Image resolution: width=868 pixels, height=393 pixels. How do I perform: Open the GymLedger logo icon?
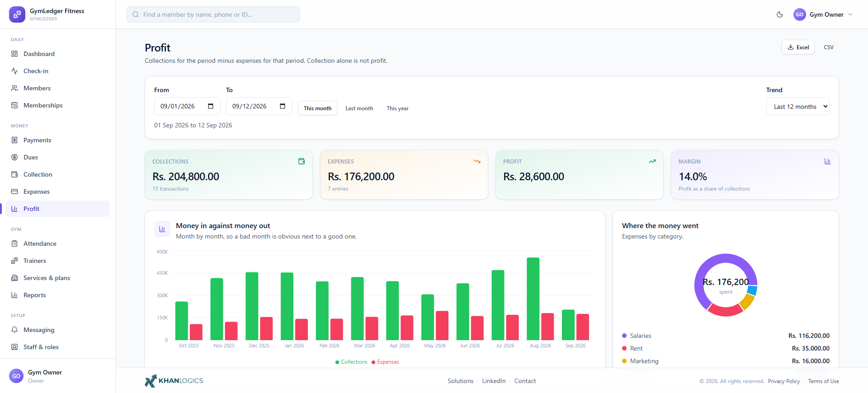point(17,14)
